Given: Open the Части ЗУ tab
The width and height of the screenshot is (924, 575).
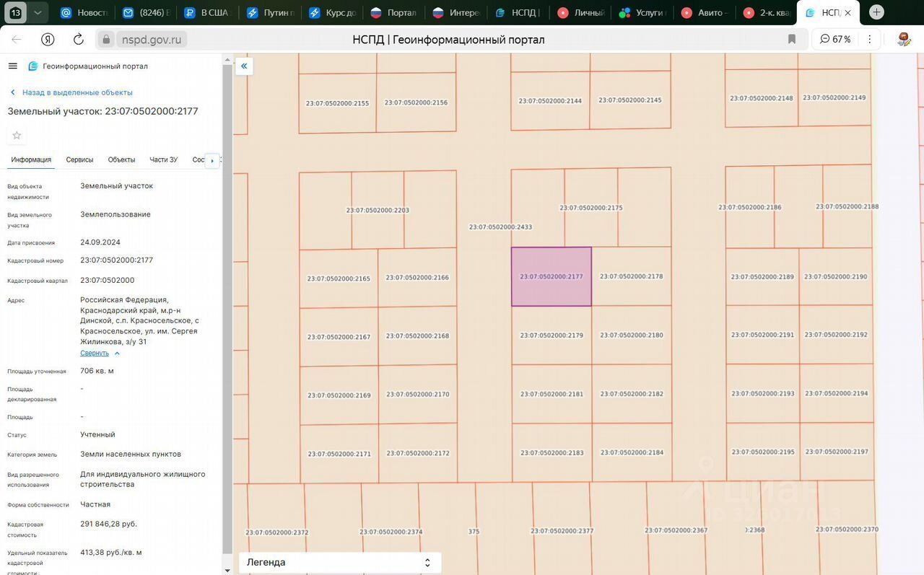Looking at the screenshot, I should (163, 159).
